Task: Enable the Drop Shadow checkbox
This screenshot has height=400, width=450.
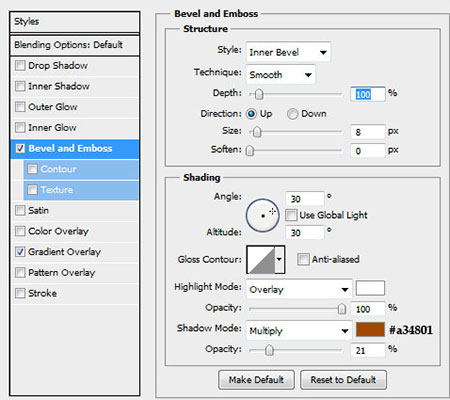Action: point(20,65)
